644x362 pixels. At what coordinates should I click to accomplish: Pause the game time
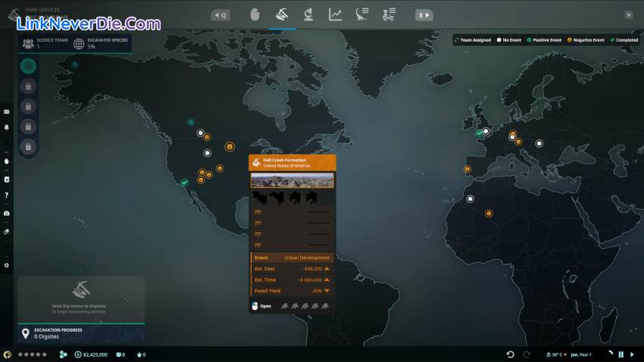pos(621,354)
